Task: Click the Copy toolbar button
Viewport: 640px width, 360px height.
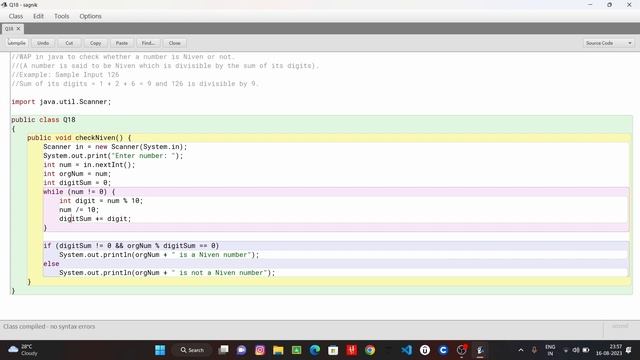Action: click(96, 43)
